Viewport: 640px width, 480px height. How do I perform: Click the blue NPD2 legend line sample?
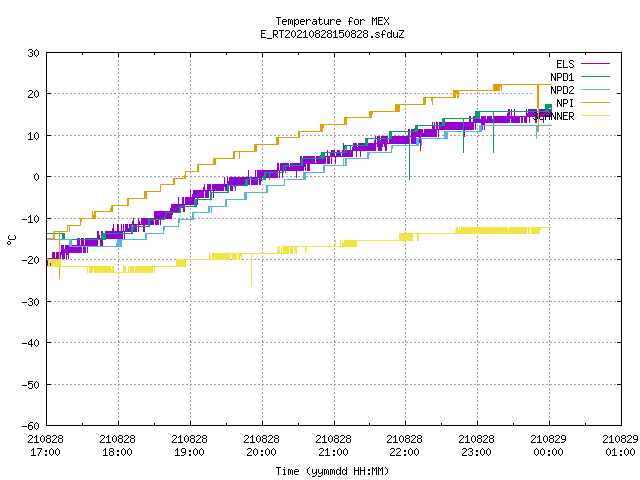point(595,90)
